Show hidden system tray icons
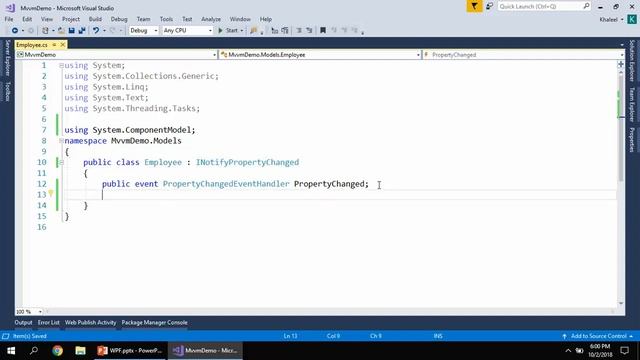The width and height of the screenshot is (640, 360). tap(568, 351)
